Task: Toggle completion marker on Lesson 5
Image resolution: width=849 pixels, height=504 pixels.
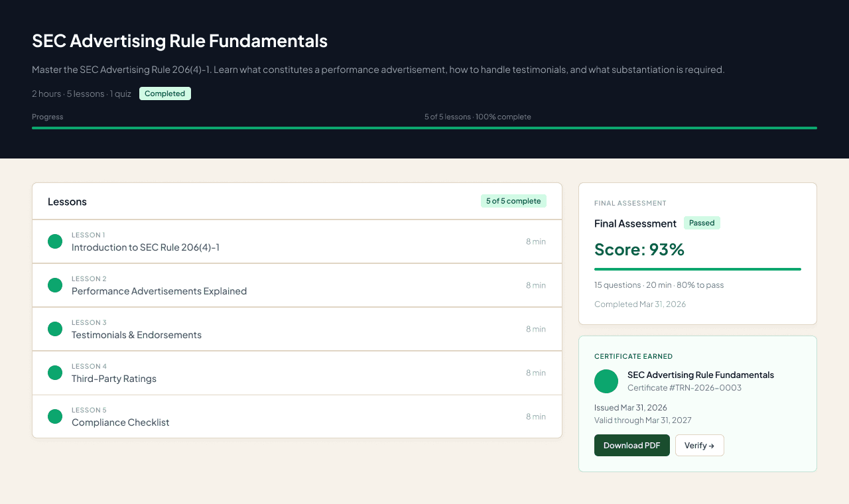Action: [55, 416]
